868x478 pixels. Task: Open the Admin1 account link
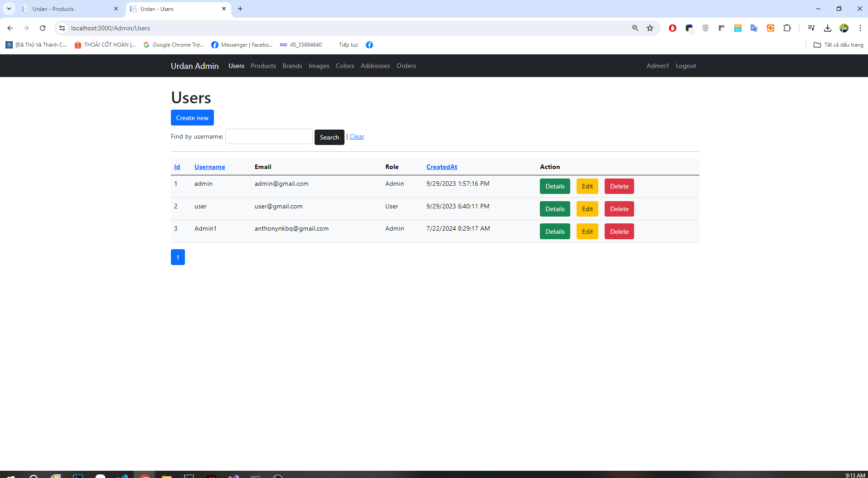tap(658, 66)
